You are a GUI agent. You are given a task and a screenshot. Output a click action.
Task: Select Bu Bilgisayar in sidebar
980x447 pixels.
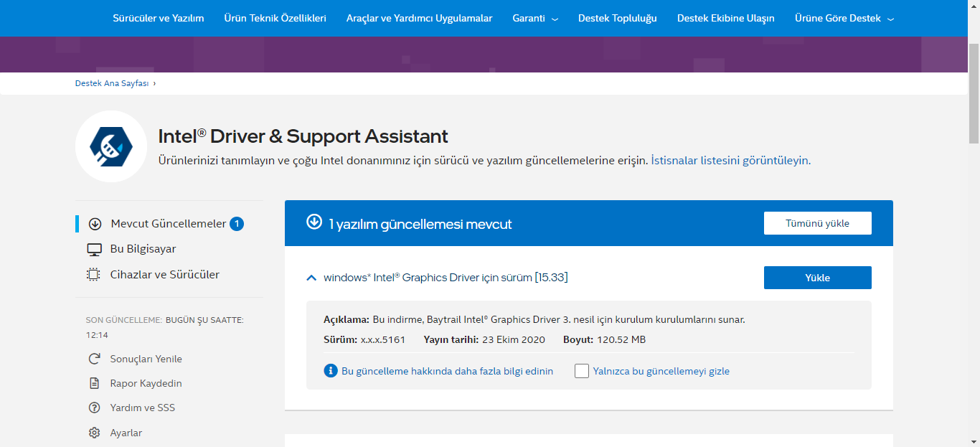[143, 249]
